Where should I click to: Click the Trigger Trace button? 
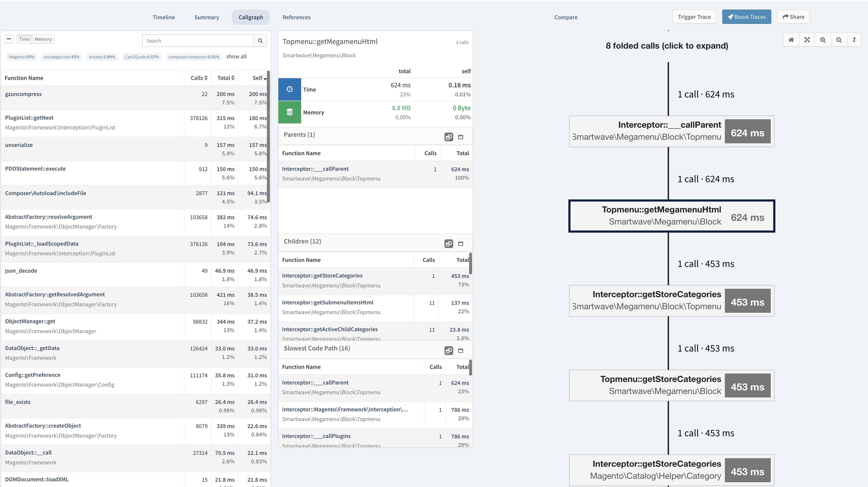pos(694,17)
